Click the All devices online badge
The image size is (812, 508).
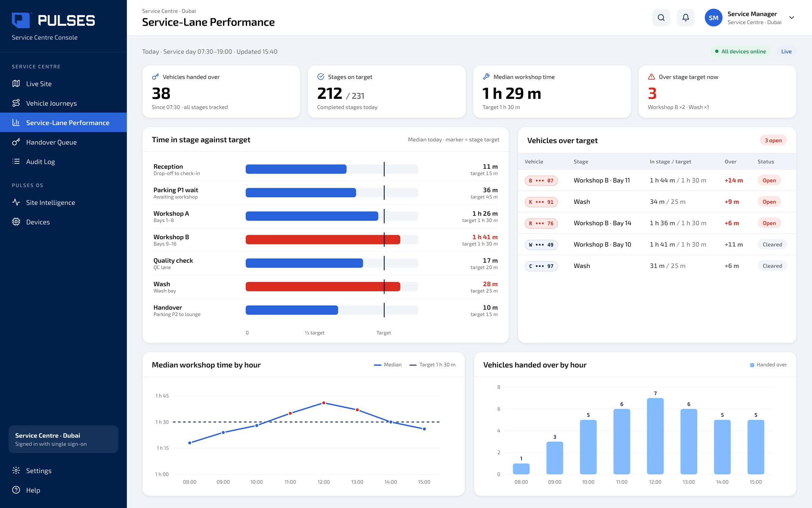(x=740, y=51)
